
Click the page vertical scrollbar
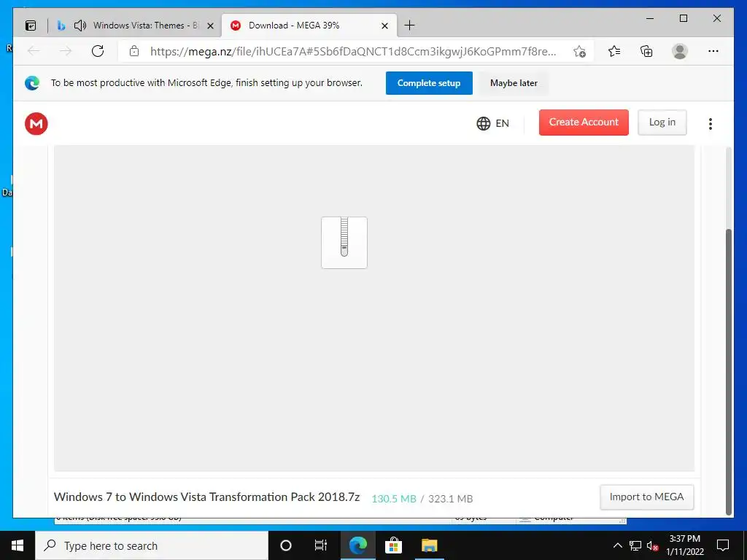point(729,371)
